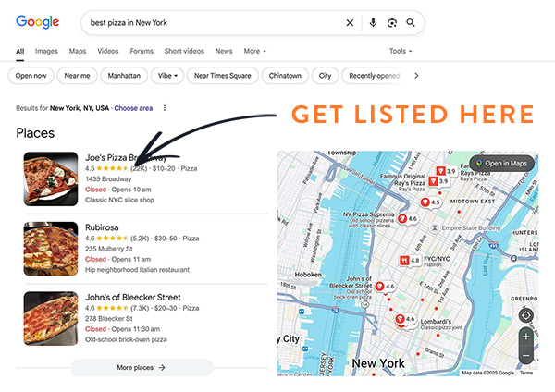Open Google Lens image search icon
555x392 pixels.
(x=392, y=23)
